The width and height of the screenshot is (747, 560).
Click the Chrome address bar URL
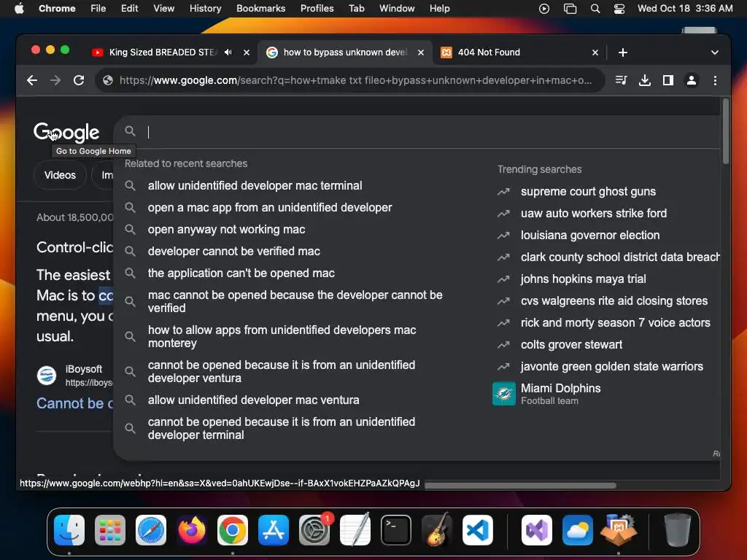(x=355, y=80)
